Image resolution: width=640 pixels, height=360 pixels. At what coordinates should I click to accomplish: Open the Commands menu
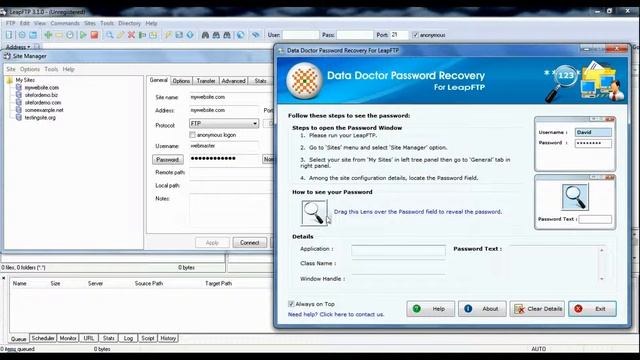pos(65,23)
